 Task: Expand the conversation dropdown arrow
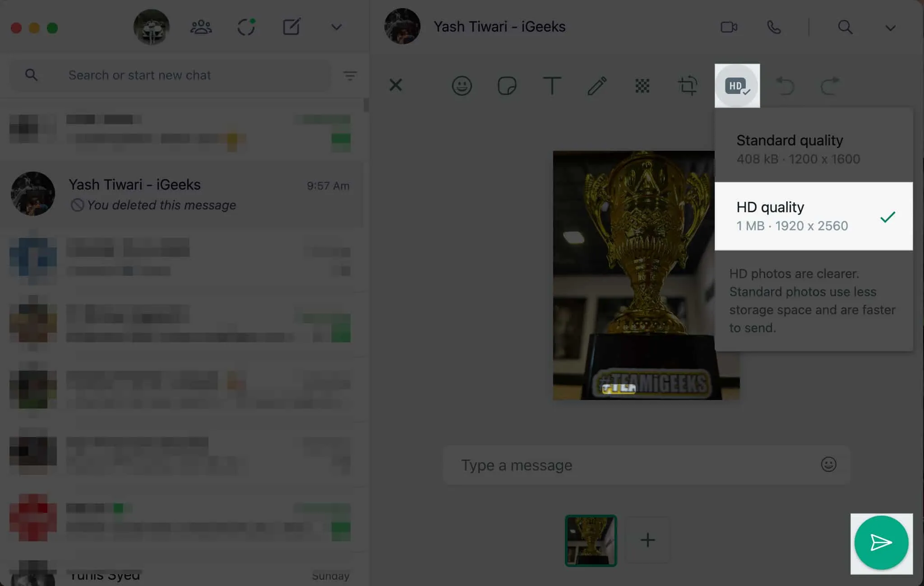(x=891, y=26)
